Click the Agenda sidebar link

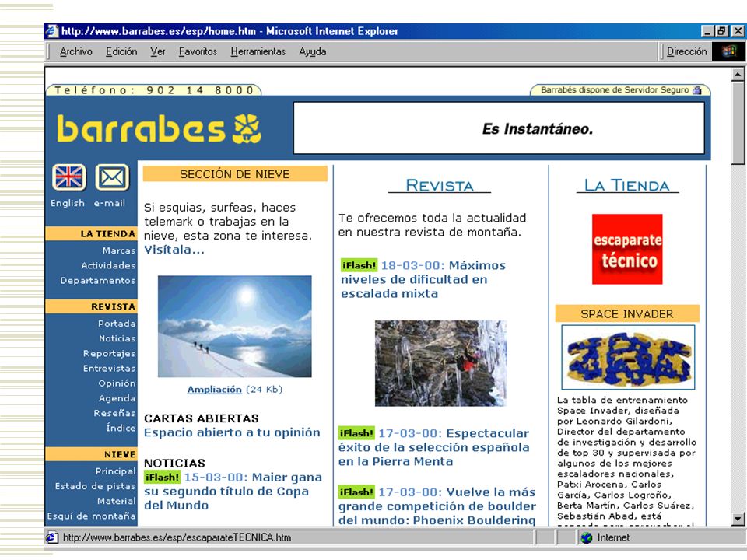tap(117, 398)
